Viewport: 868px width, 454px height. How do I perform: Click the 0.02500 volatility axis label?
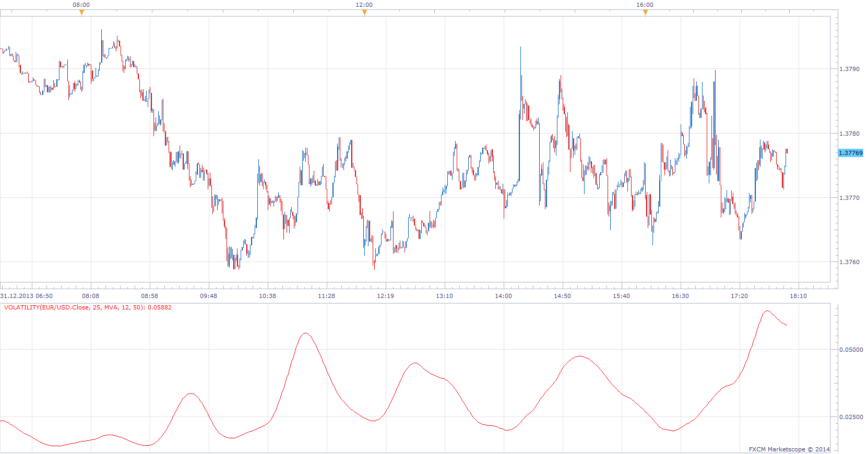tap(851, 417)
